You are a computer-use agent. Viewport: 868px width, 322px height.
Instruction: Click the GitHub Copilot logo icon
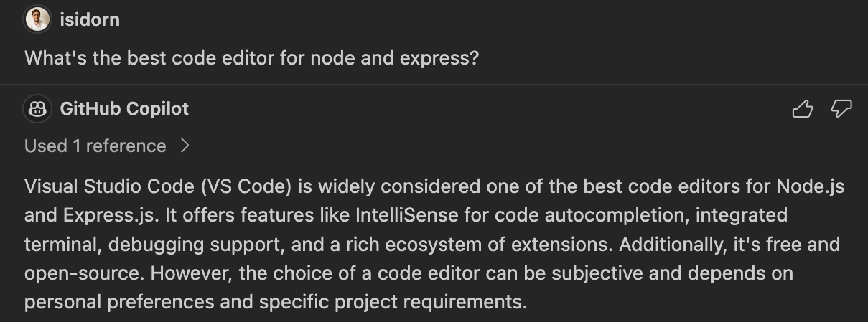37,109
